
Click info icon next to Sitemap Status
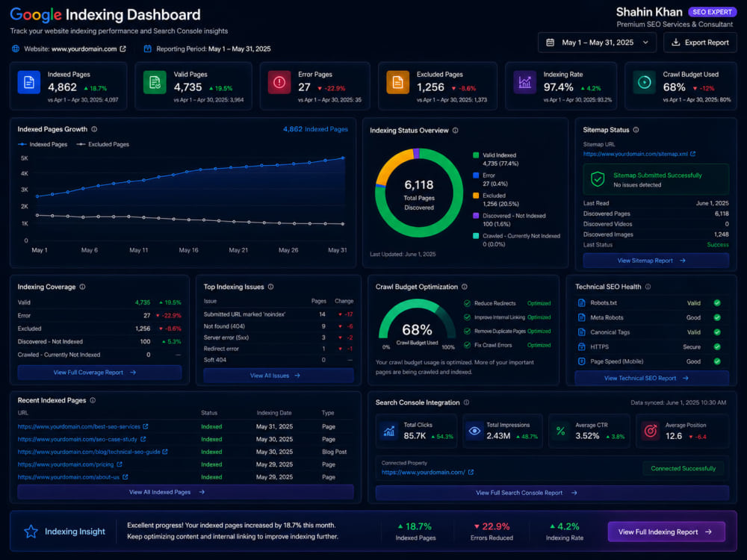click(x=636, y=129)
